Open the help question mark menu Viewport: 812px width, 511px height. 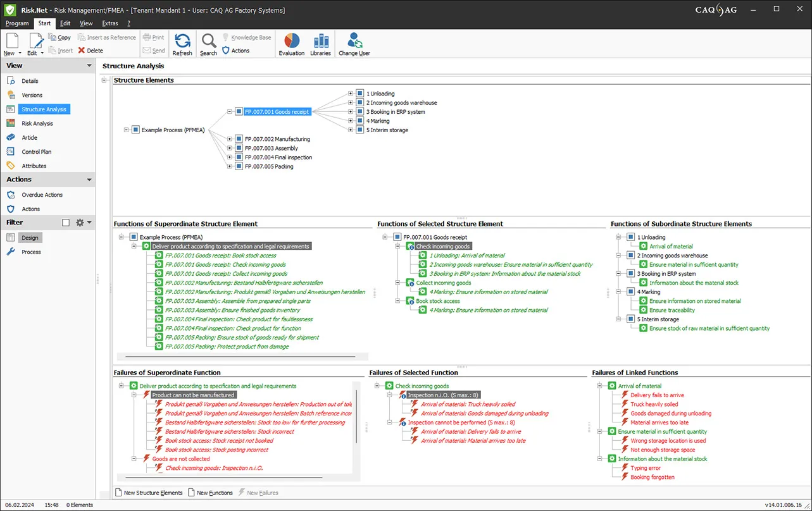[x=128, y=23]
